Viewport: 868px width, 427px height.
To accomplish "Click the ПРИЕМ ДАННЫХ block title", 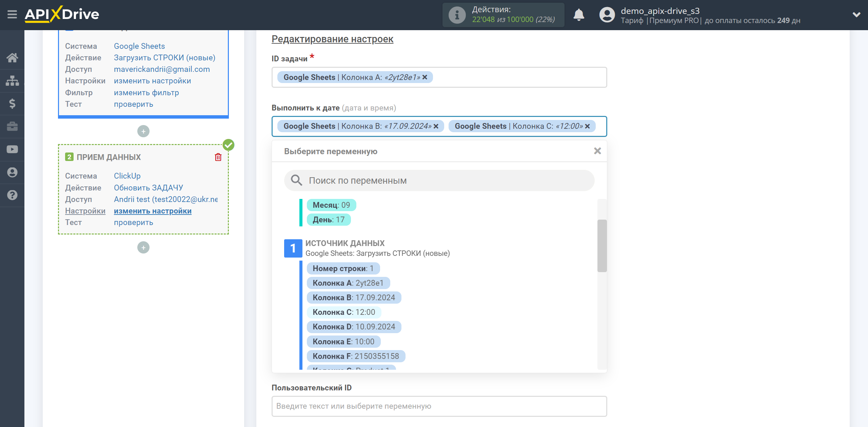I will coord(108,157).
